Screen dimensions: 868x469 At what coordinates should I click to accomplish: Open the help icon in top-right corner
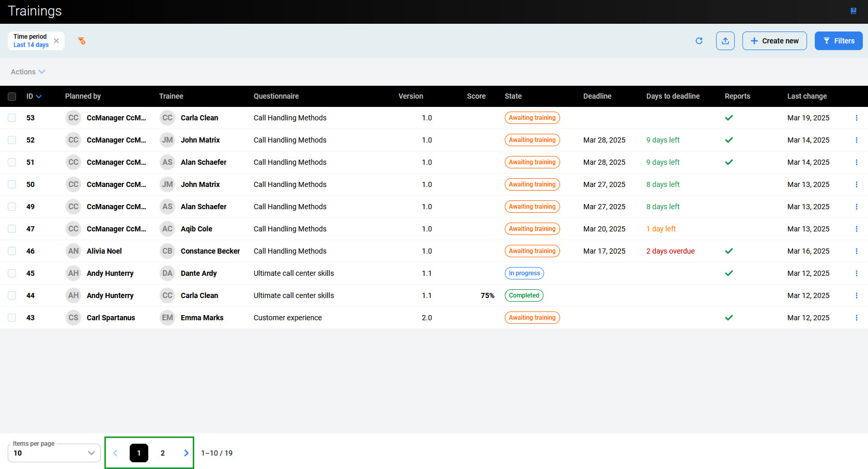[854, 11]
